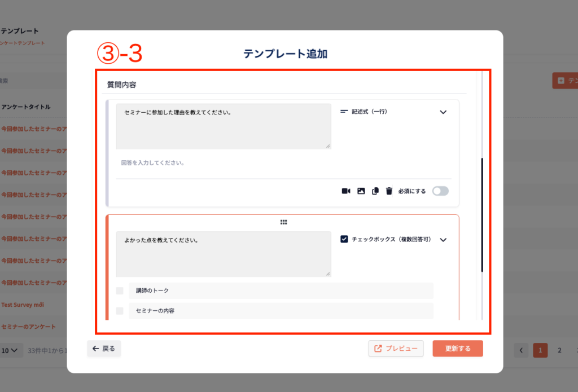Viewport: 578px width, 392px height.
Task: Open the rows-per-page dropdown showing 10
Action: pyautogui.click(x=10, y=350)
